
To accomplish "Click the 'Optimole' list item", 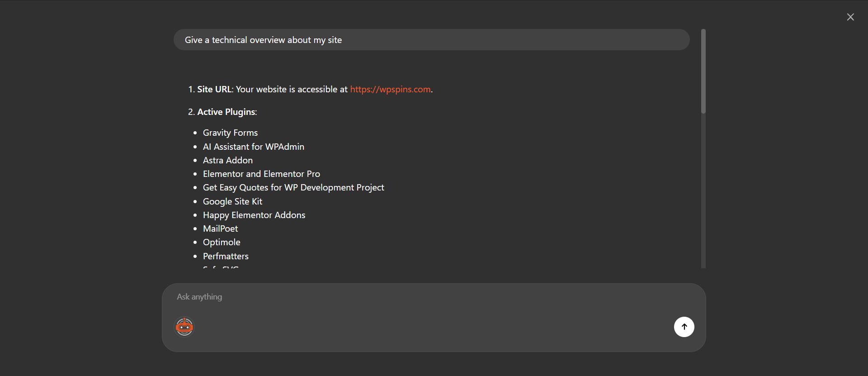I will point(222,243).
